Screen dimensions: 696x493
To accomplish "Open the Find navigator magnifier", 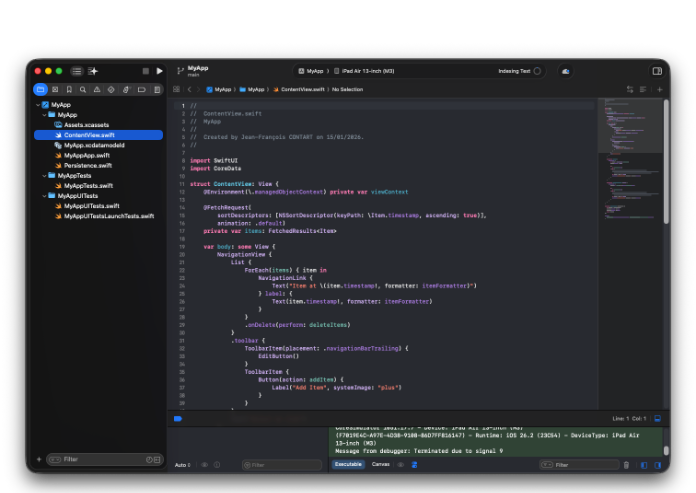I will pos(83,90).
